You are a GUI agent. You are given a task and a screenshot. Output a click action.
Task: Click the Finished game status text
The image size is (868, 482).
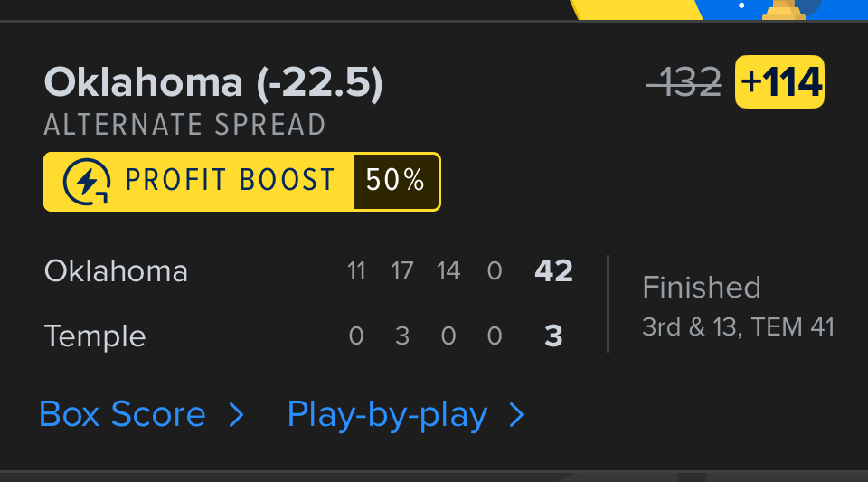tap(701, 288)
